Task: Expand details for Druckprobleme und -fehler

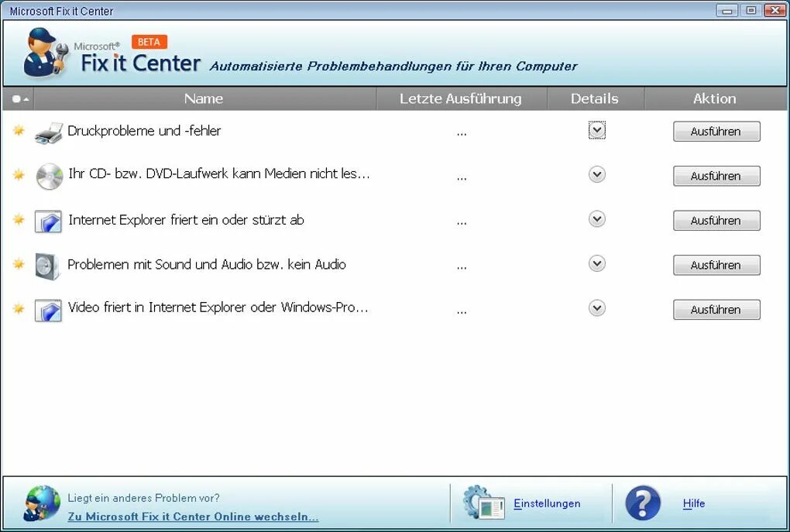Action: click(x=597, y=130)
